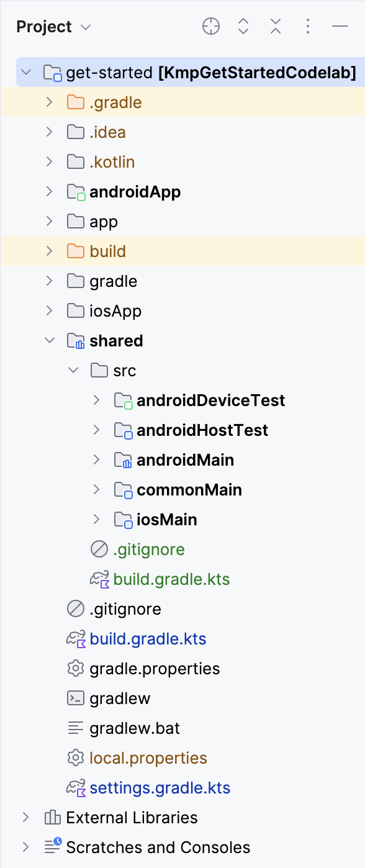Click the androidMain module folder icon

click(x=122, y=459)
